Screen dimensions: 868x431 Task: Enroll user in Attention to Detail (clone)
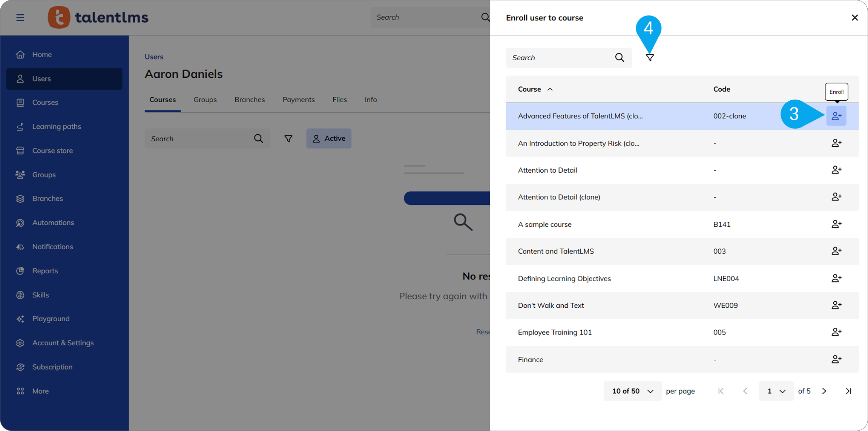click(x=836, y=197)
